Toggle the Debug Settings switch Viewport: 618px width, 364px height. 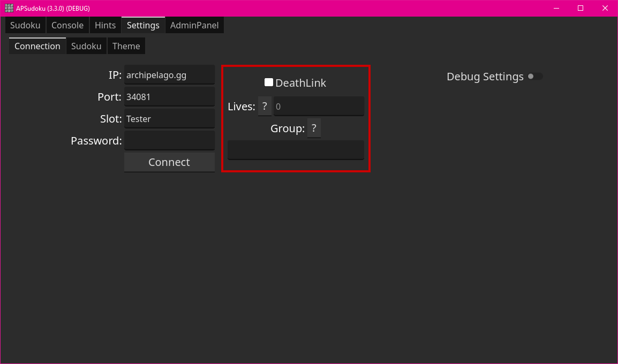click(534, 77)
